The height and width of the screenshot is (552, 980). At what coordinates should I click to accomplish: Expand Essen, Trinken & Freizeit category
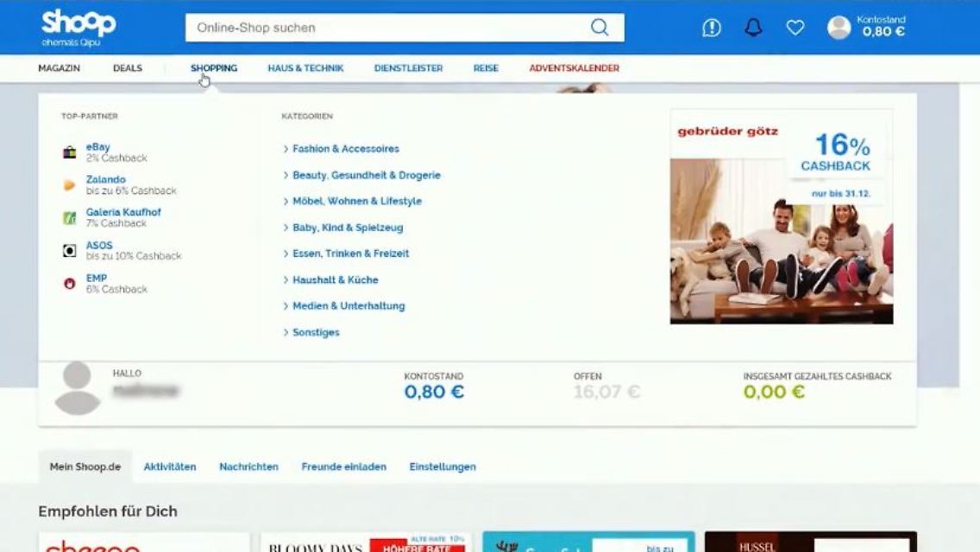tap(350, 254)
